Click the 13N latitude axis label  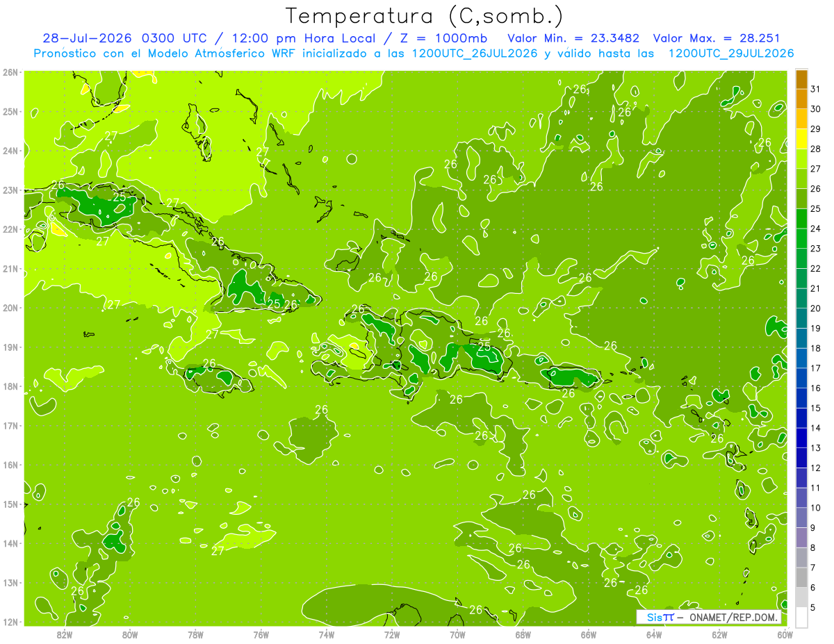(10, 583)
